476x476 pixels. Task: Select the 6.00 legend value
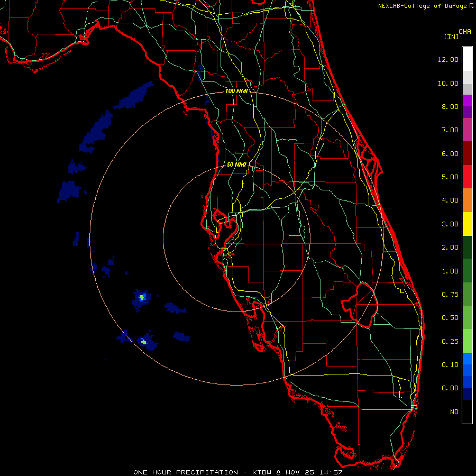[450, 153]
